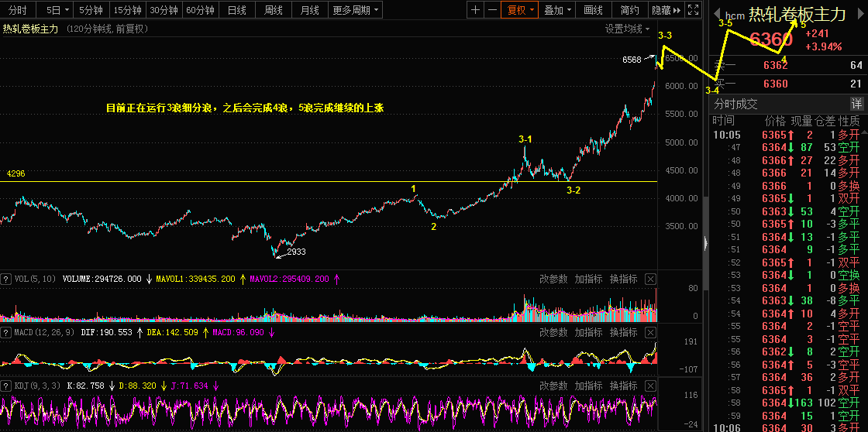868x432 pixels.
Task: Open 5日 multi-day dropdown
Action: [x=57, y=9]
